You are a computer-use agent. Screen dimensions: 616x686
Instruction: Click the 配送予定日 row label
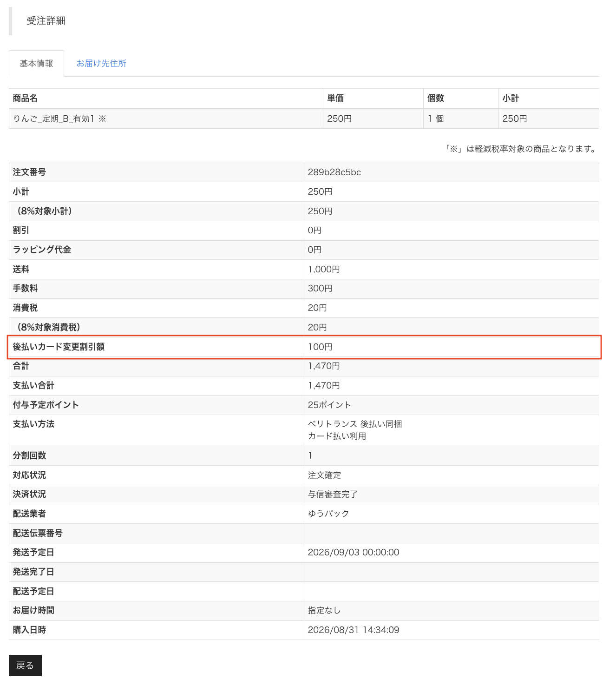(x=33, y=591)
